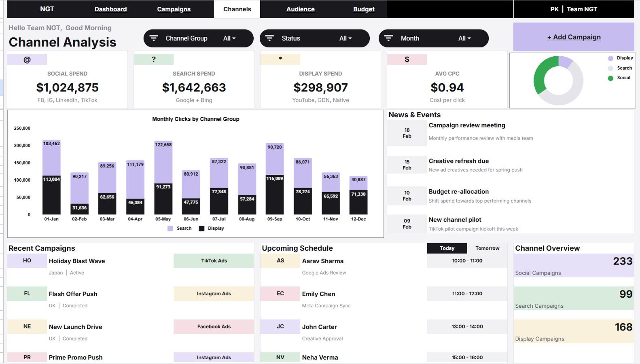Click the @ icon on Social Spend card
This screenshot has width=640, height=364.
(x=27, y=59)
